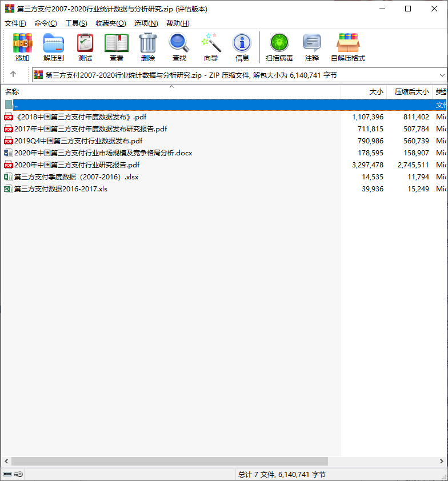448x481 pixels.
Task: Click size value 3,297,478
Action: point(367,165)
